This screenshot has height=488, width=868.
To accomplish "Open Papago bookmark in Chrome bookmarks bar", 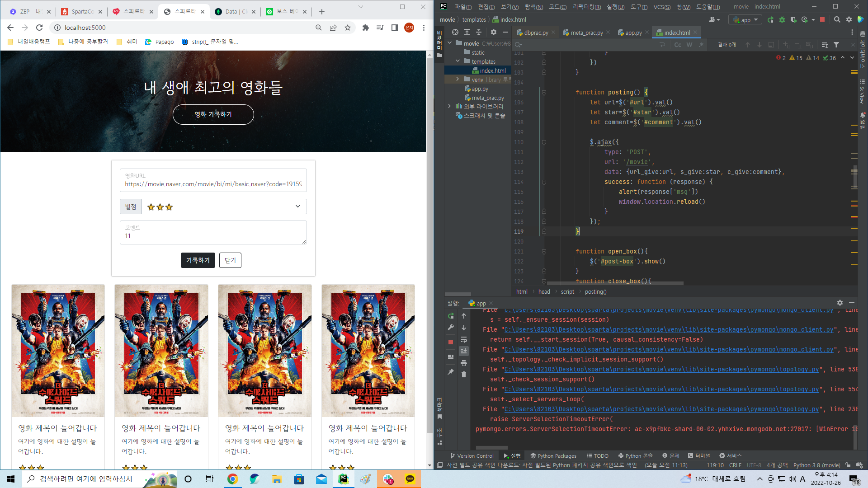I will pyautogui.click(x=159, y=42).
